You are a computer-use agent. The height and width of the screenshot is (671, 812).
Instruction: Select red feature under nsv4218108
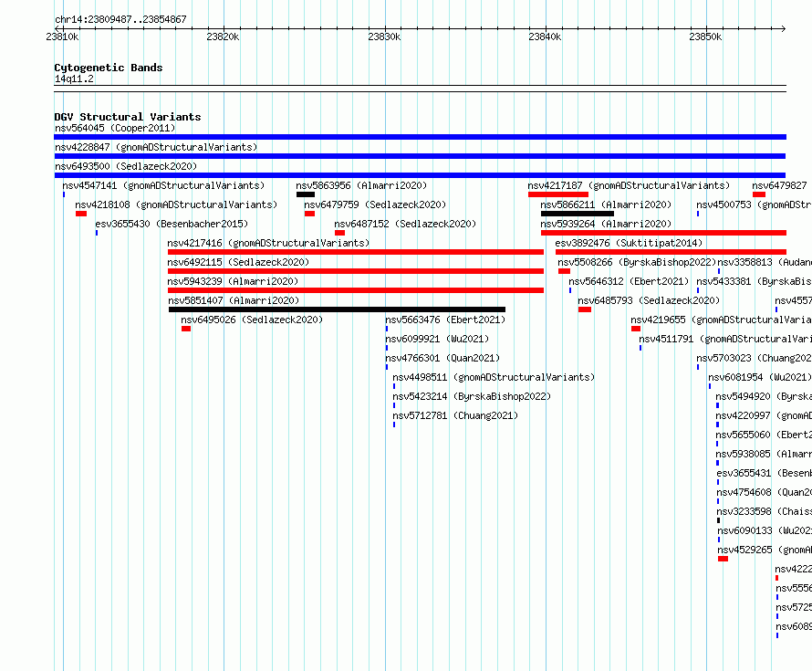point(81,214)
